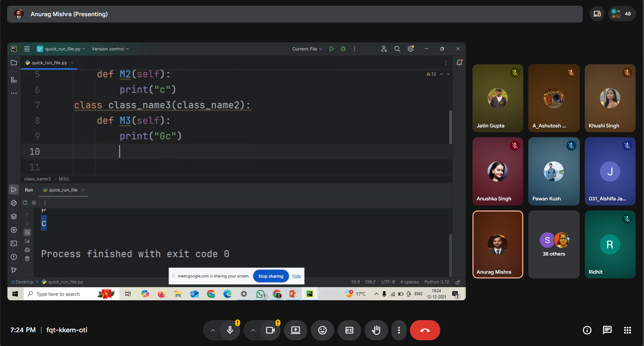Image resolution: width=644 pixels, height=346 pixels.
Task: Clear Run output with trash icon
Action: (x=27, y=259)
